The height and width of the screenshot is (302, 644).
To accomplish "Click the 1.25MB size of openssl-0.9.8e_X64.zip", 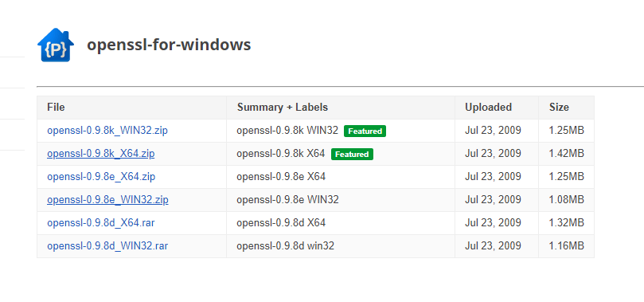I will click(566, 177).
